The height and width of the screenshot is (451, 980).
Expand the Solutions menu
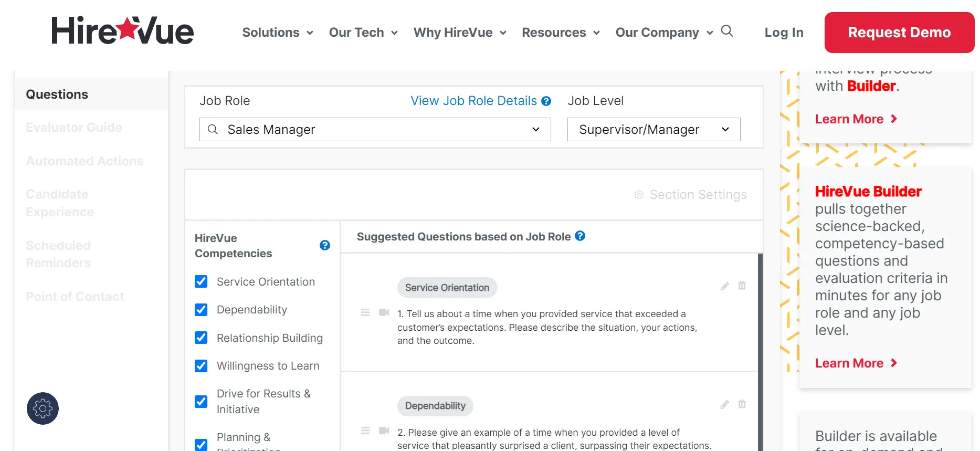(278, 33)
